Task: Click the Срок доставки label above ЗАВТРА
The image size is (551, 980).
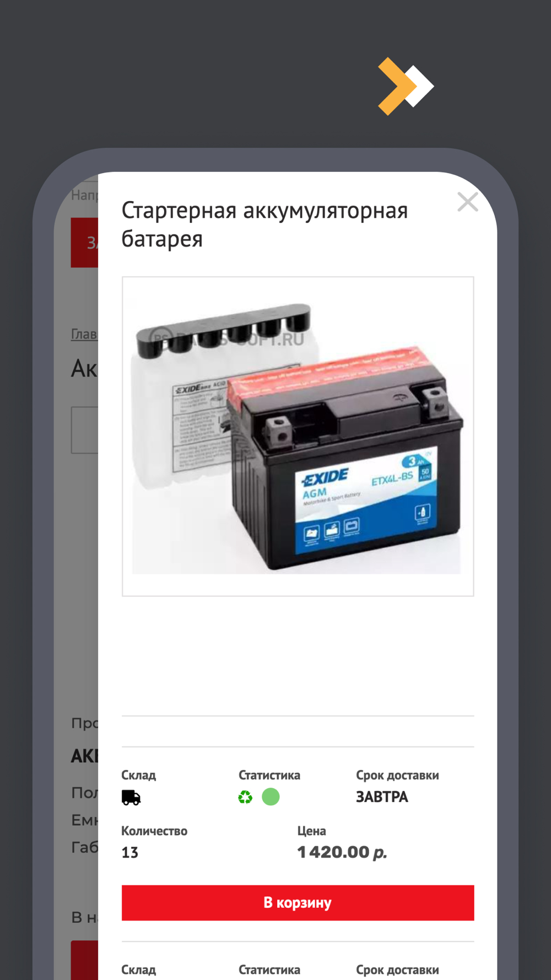Action: [397, 775]
